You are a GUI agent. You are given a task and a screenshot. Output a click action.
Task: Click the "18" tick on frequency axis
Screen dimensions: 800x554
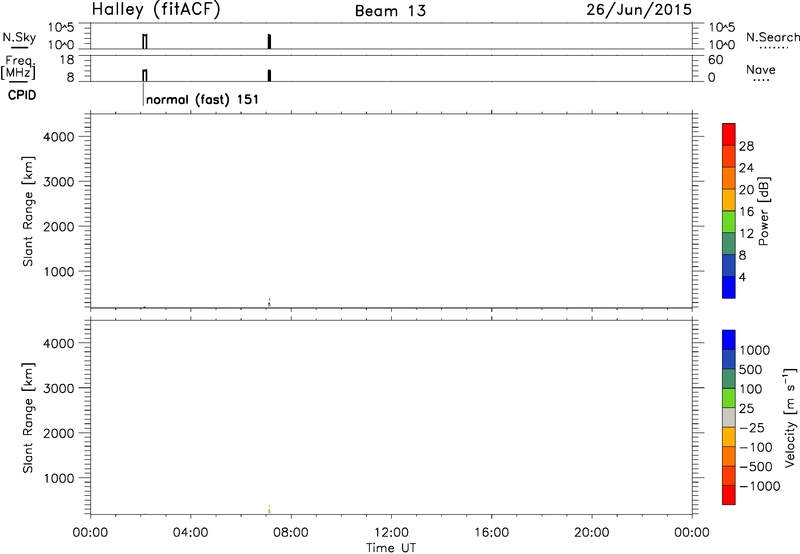coord(66,60)
